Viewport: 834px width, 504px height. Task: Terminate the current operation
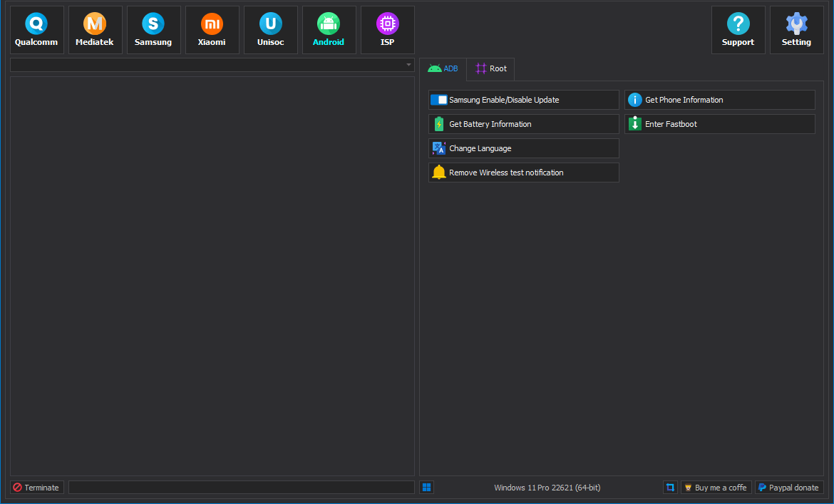point(36,488)
